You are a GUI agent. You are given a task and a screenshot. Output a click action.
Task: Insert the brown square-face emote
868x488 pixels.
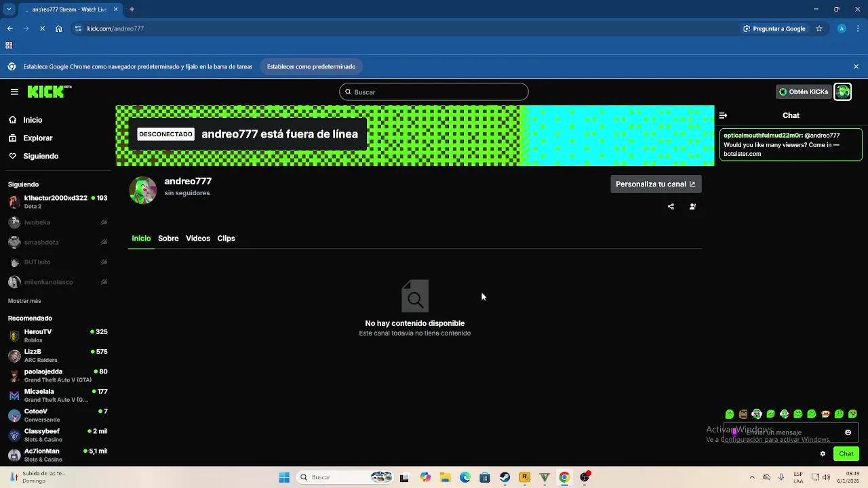743,414
